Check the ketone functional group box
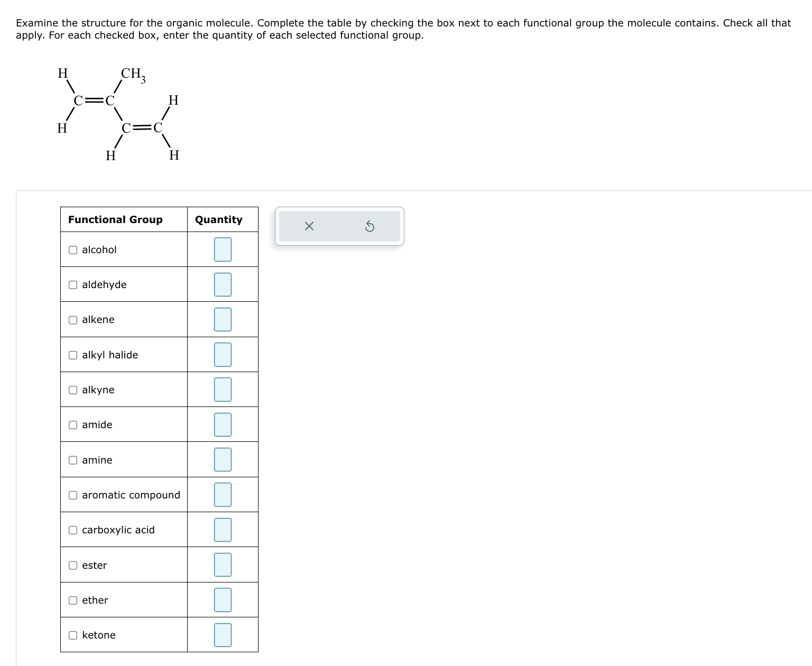812x666 pixels. point(73,635)
